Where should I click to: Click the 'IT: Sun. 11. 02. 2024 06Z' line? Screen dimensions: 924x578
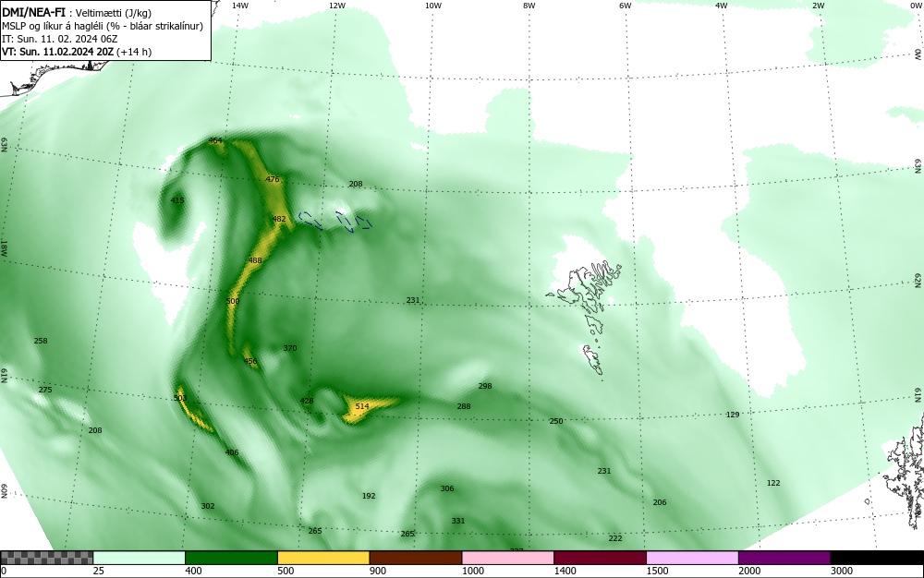click(59, 39)
